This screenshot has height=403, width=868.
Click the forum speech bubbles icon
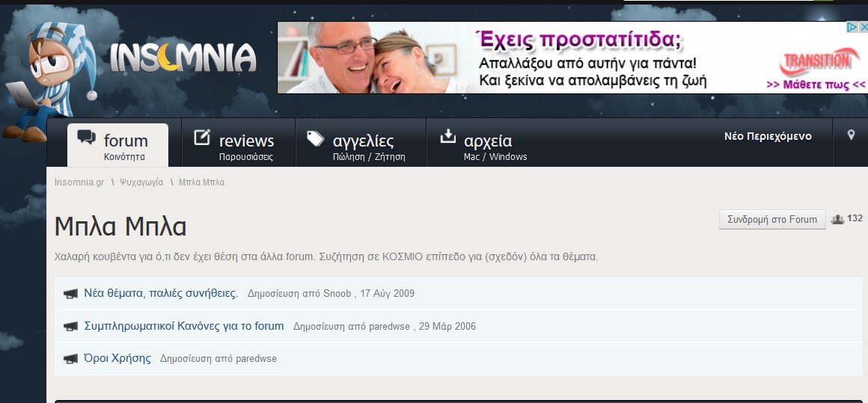[86, 137]
